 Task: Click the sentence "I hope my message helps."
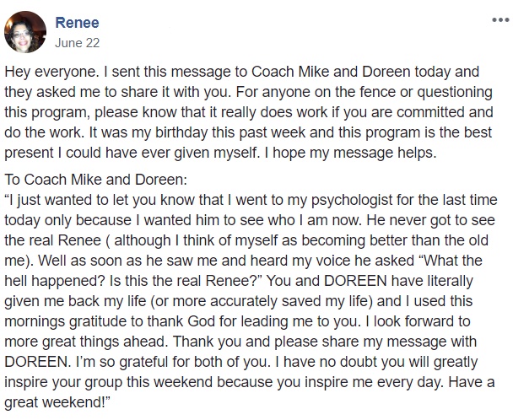click(350, 153)
